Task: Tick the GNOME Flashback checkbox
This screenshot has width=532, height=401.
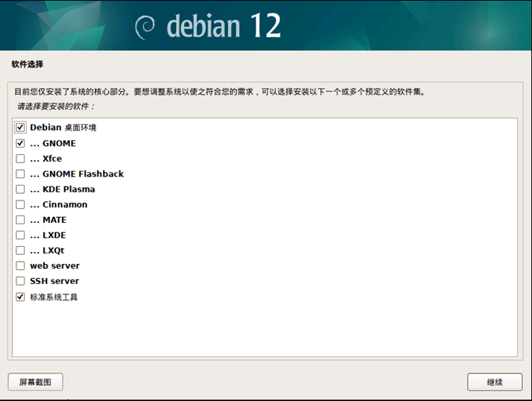Action: coord(20,174)
